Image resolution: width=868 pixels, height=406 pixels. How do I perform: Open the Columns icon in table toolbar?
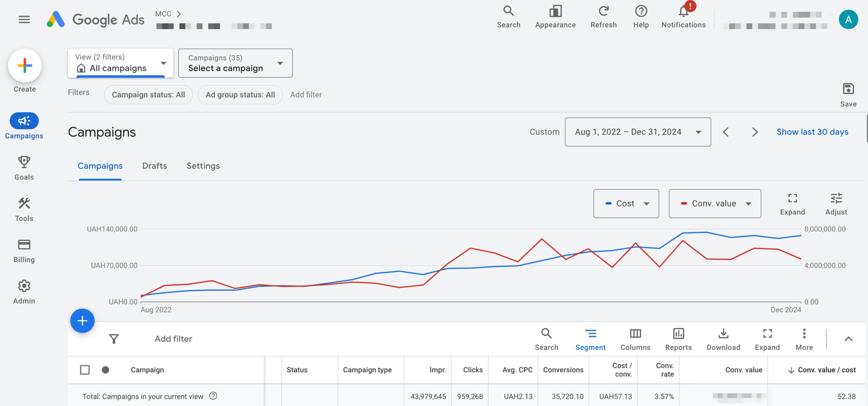tap(635, 334)
